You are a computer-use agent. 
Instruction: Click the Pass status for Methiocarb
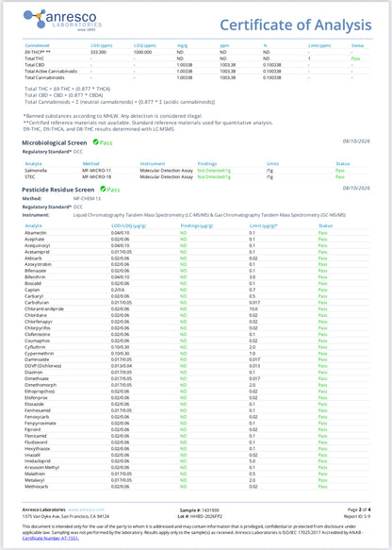click(x=322, y=487)
